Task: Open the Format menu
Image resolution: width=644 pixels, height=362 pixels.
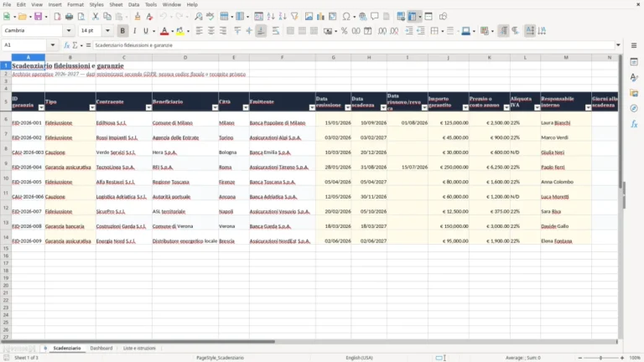Action: [75, 4]
